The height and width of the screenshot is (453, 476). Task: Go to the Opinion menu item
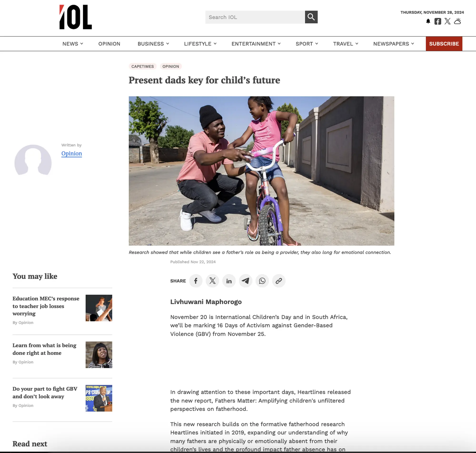tap(109, 44)
